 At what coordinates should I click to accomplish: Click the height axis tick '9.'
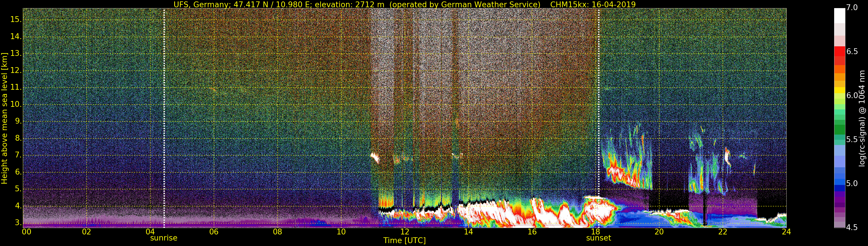[x=18, y=121]
